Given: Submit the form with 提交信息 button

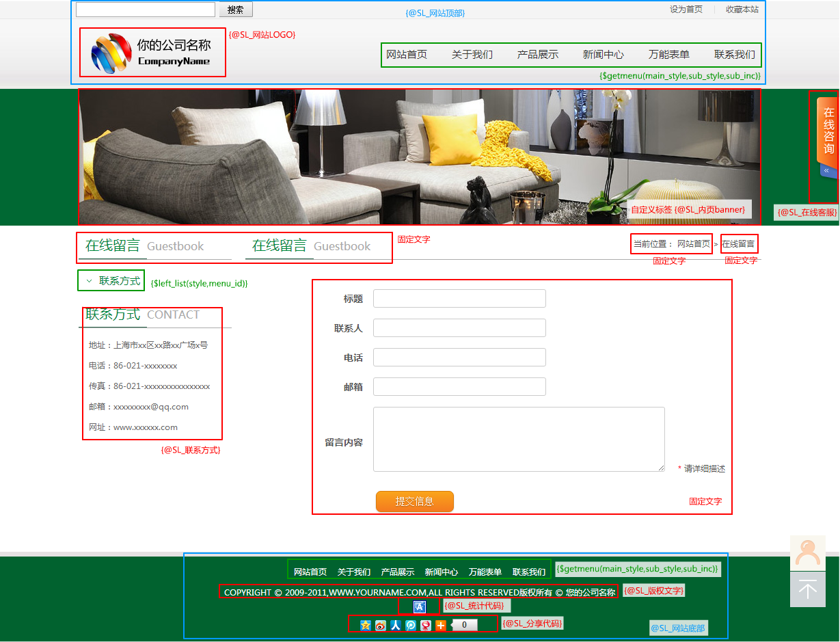Looking at the screenshot, I should tap(415, 501).
